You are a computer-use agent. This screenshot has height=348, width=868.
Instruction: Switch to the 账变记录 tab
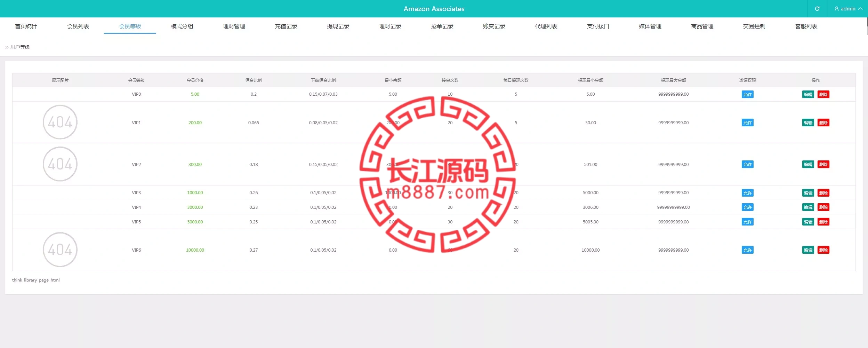494,26
